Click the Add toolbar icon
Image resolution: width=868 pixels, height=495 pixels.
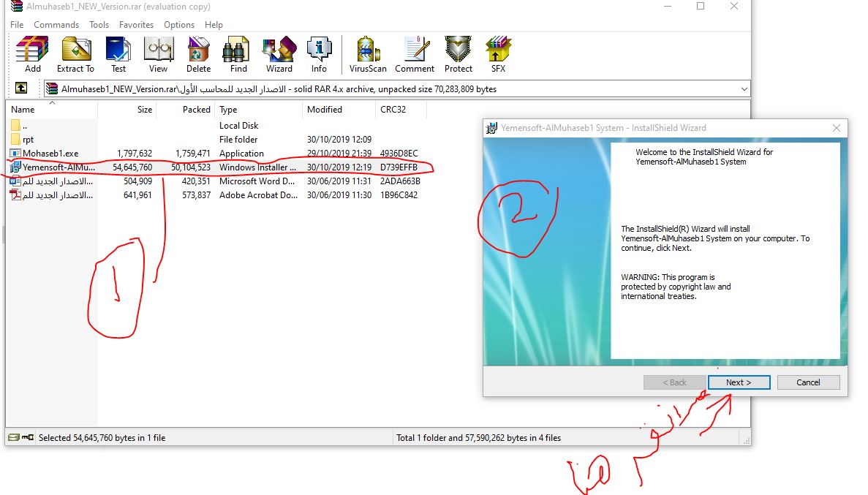(32, 50)
